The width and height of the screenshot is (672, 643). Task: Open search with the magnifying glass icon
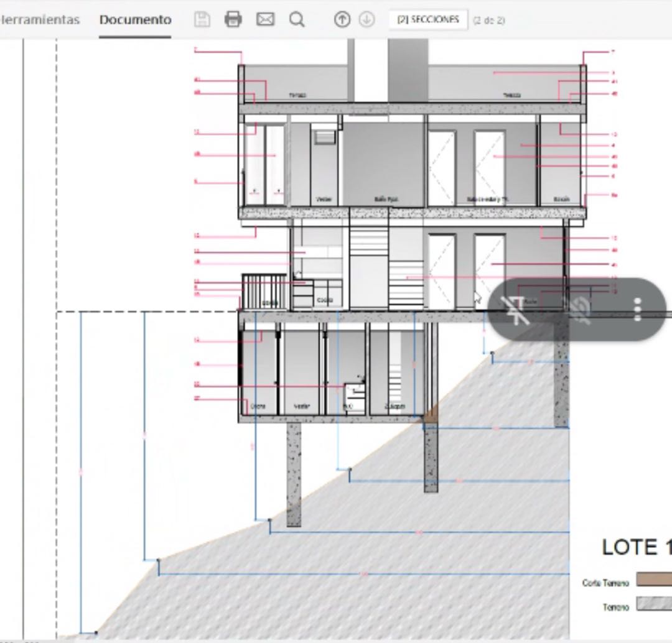[x=297, y=19]
